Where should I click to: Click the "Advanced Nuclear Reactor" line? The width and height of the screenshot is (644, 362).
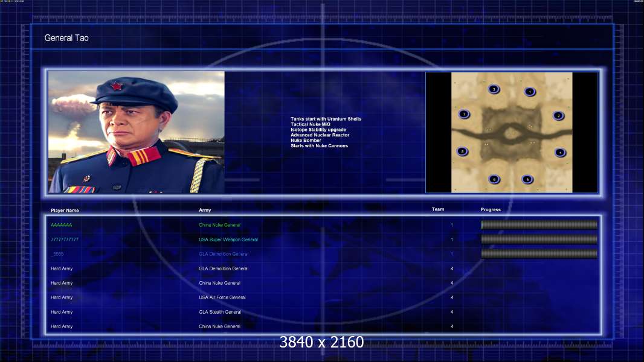coord(320,135)
